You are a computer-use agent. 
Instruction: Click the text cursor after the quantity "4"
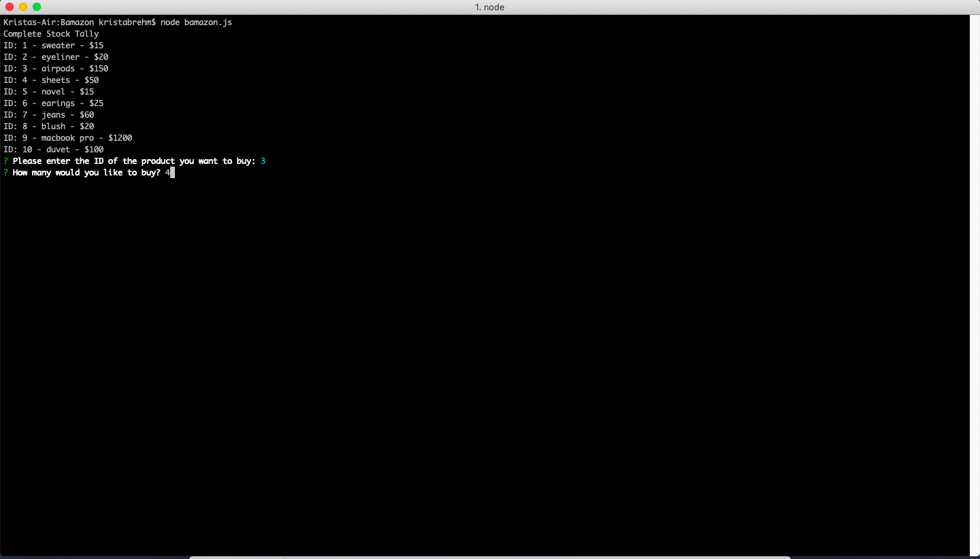tap(173, 173)
